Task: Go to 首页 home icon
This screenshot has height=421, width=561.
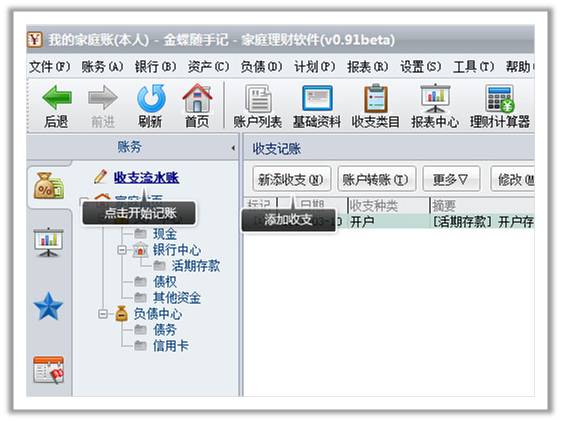Action: 197,98
